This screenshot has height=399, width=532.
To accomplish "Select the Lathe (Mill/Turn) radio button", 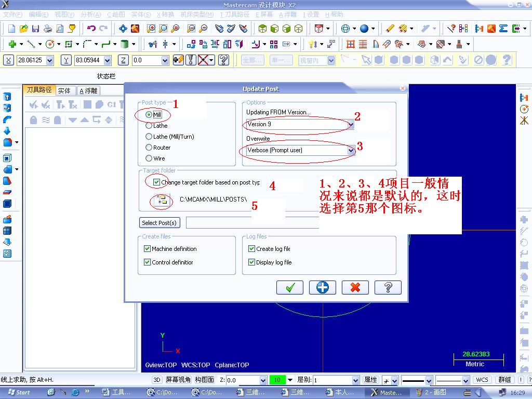I will pos(149,137).
